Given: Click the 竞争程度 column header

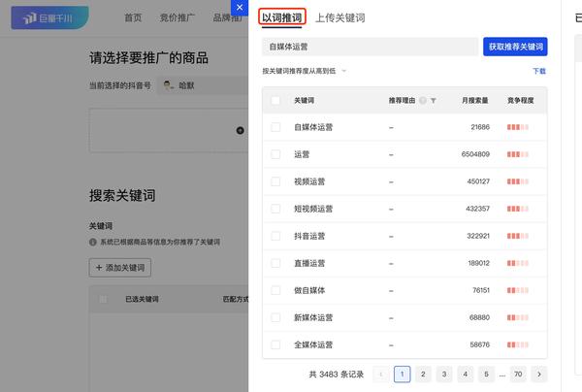Looking at the screenshot, I should point(520,101).
